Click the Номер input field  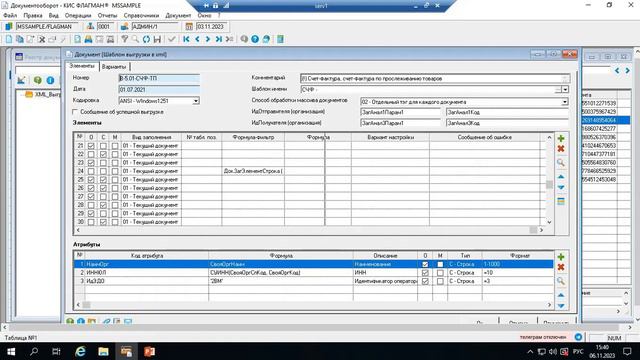coord(159,78)
